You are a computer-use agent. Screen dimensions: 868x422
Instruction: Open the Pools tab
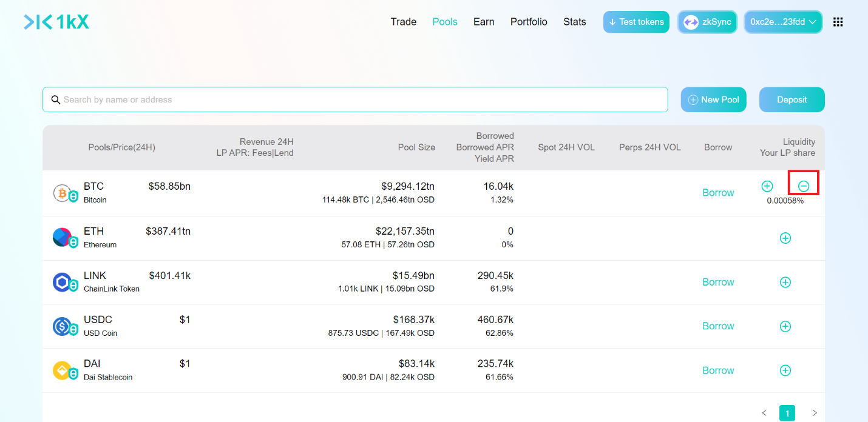coord(445,22)
